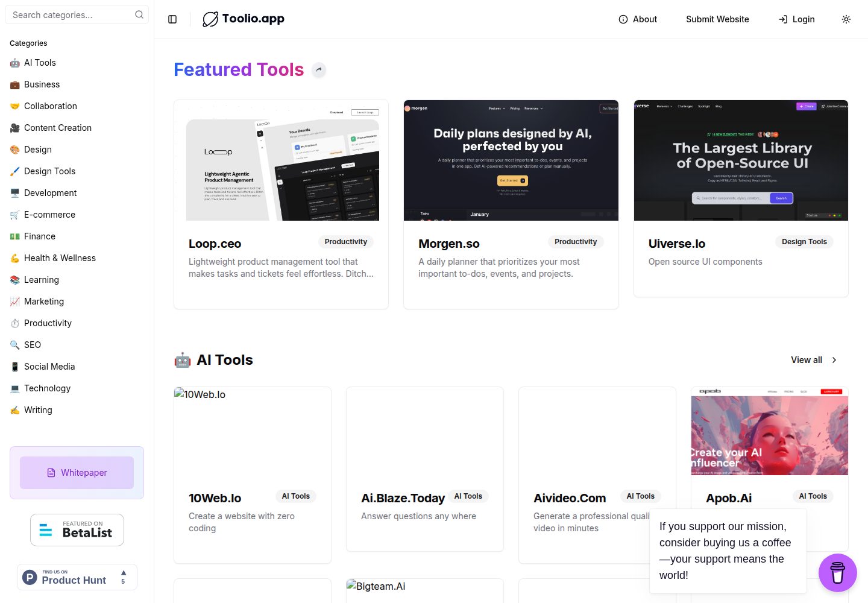Click the SEO magnifier icon

pyautogui.click(x=15, y=345)
